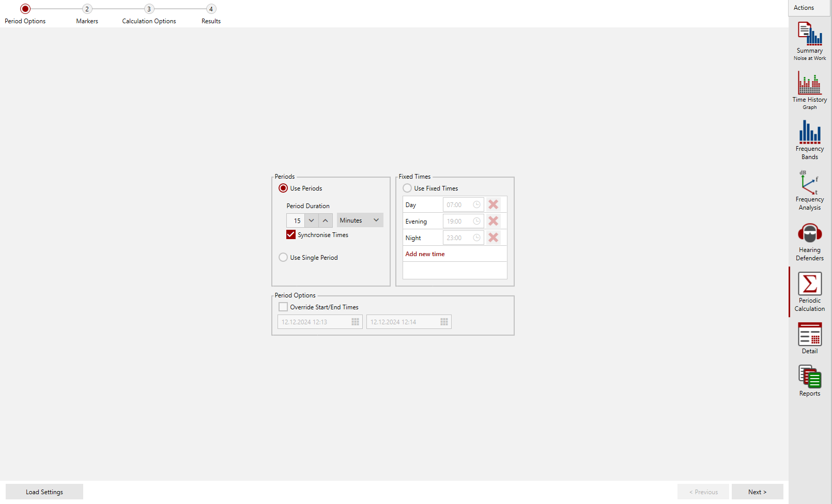The width and height of the screenshot is (832, 504).
Task: Open the Hearing Defenders action
Action: click(x=810, y=242)
